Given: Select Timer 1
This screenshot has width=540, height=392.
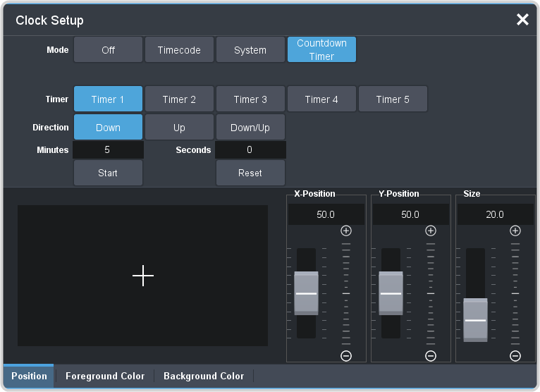Looking at the screenshot, I should (x=108, y=99).
